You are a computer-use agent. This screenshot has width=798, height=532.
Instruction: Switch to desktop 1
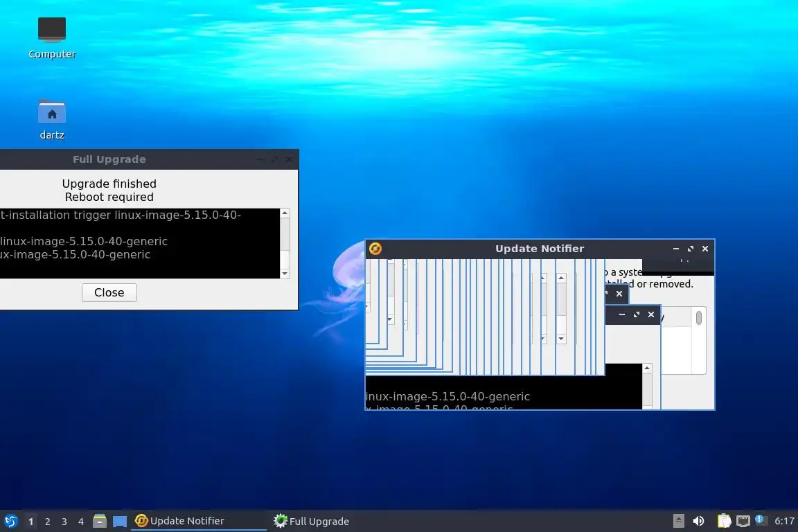pos(31,522)
